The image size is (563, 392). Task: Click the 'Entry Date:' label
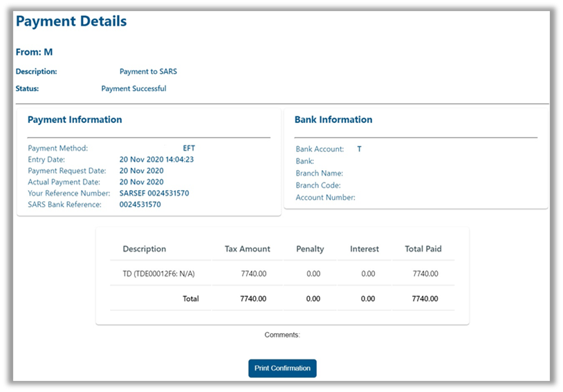(46, 160)
